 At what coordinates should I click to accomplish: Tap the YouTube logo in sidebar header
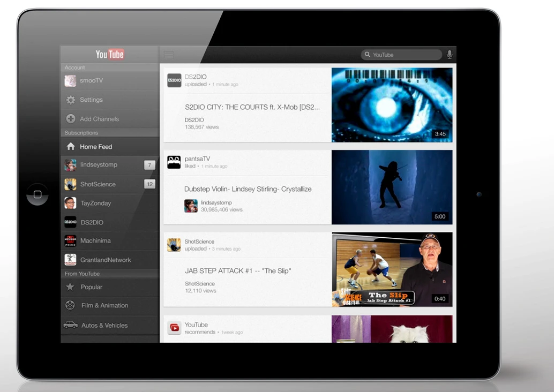[109, 54]
